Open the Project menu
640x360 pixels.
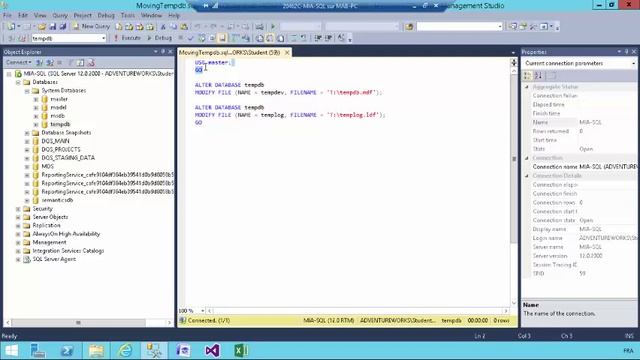(x=82, y=16)
